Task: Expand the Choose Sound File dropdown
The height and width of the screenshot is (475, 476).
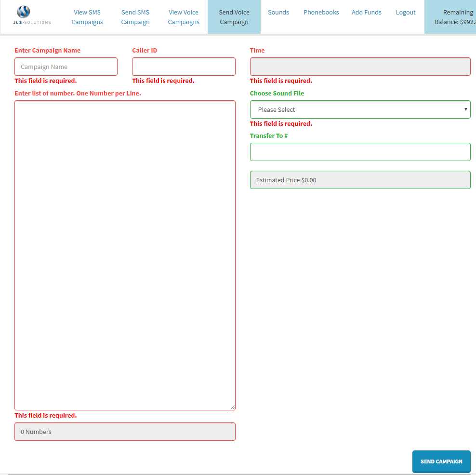Action: click(x=360, y=109)
